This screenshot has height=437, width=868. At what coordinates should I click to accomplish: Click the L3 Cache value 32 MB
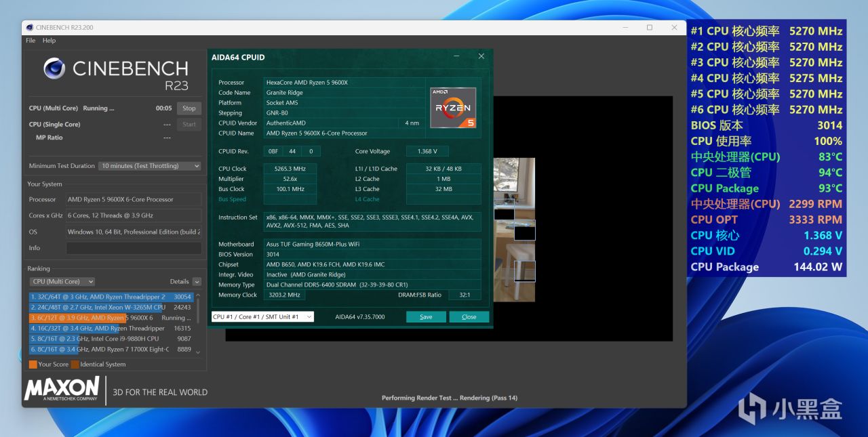(443, 189)
